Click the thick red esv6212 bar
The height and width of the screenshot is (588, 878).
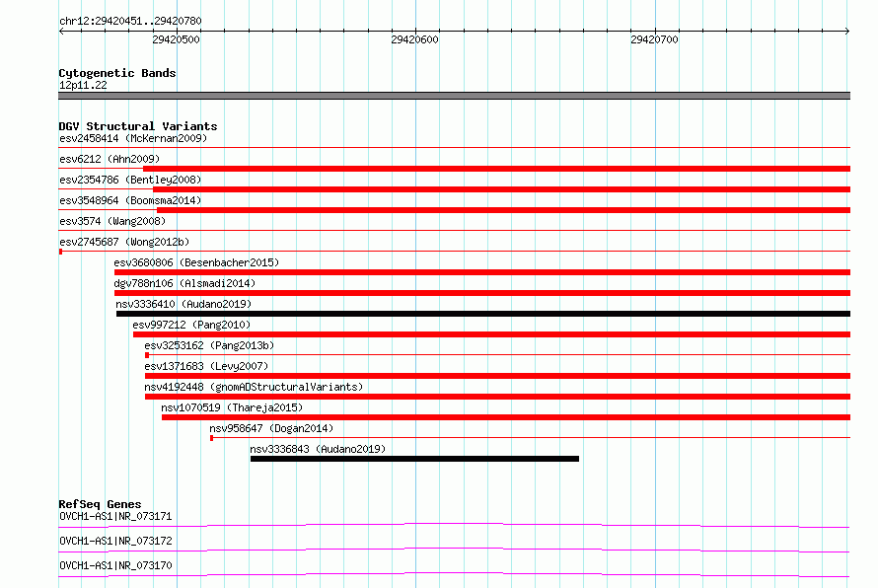[x=496, y=169]
